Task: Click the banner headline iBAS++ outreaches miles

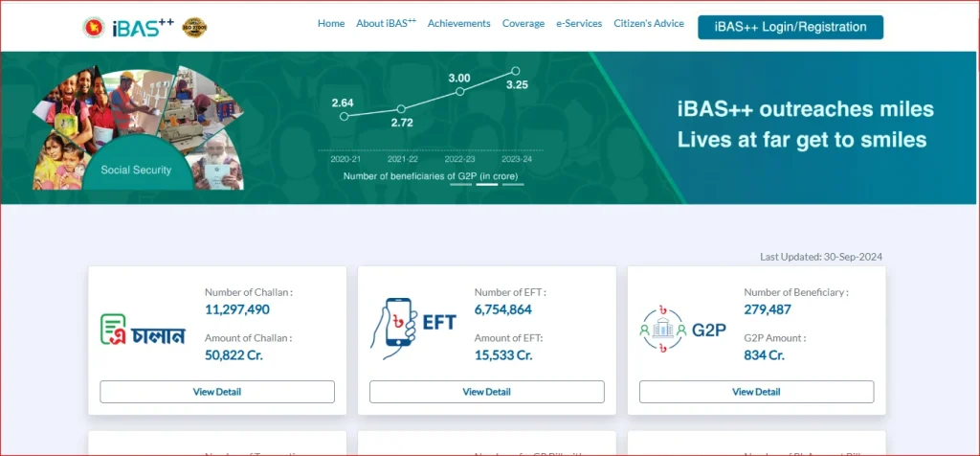Action: [806, 109]
